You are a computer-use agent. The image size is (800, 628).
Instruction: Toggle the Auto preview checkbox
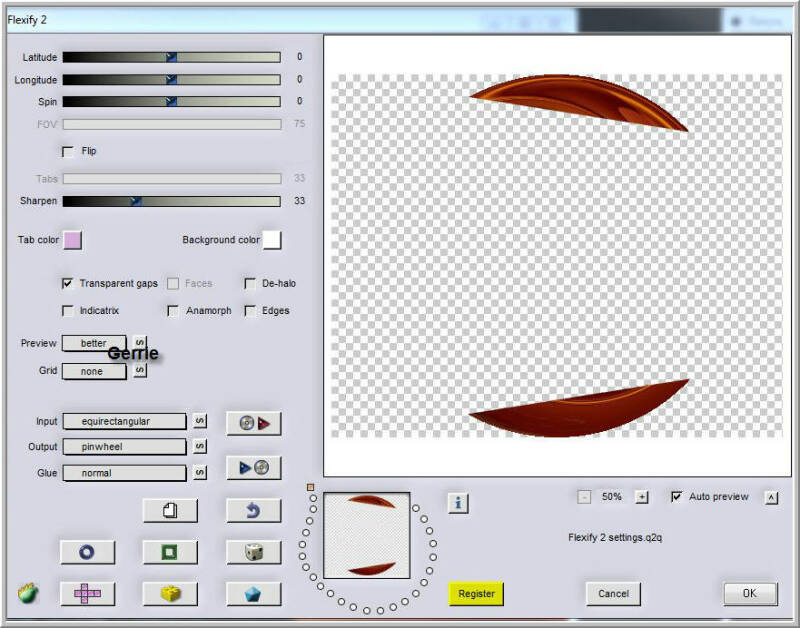coord(677,496)
